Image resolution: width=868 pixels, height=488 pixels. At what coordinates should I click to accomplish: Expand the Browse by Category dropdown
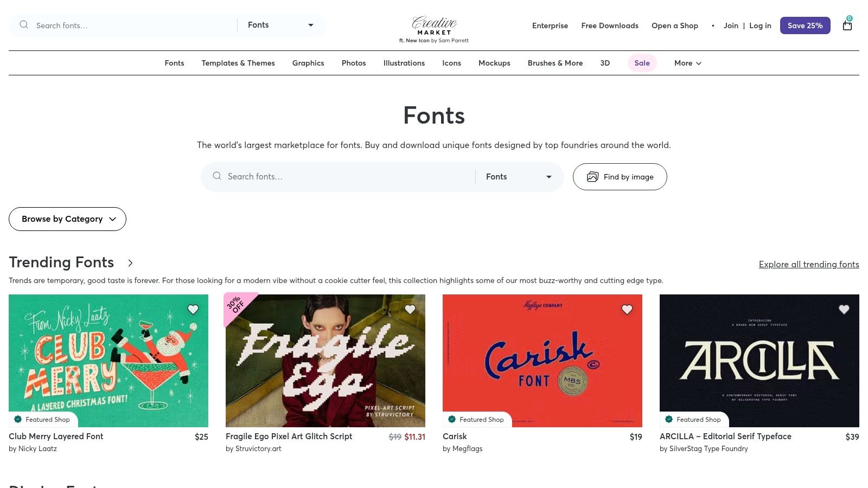click(67, 219)
